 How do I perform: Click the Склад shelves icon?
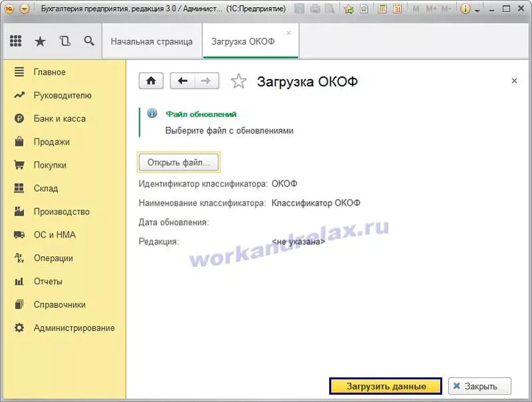(19, 188)
